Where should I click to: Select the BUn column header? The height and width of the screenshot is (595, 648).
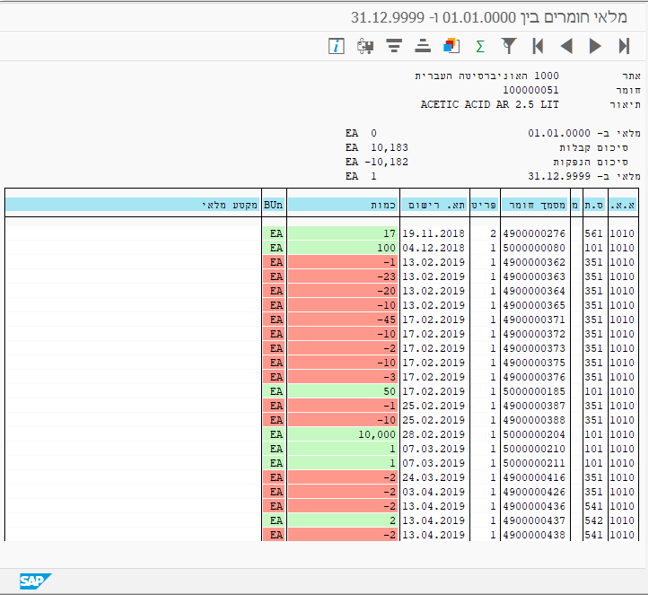(x=273, y=205)
